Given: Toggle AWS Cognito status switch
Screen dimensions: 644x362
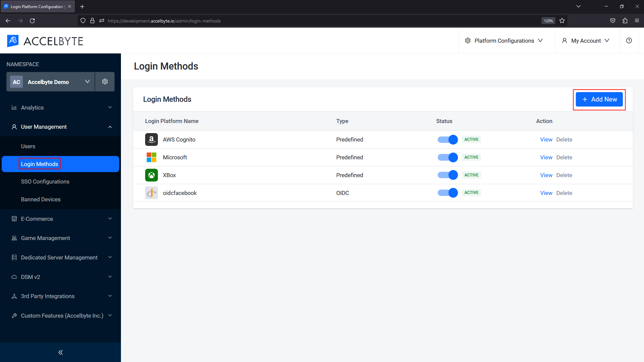Looking at the screenshot, I should (x=447, y=139).
